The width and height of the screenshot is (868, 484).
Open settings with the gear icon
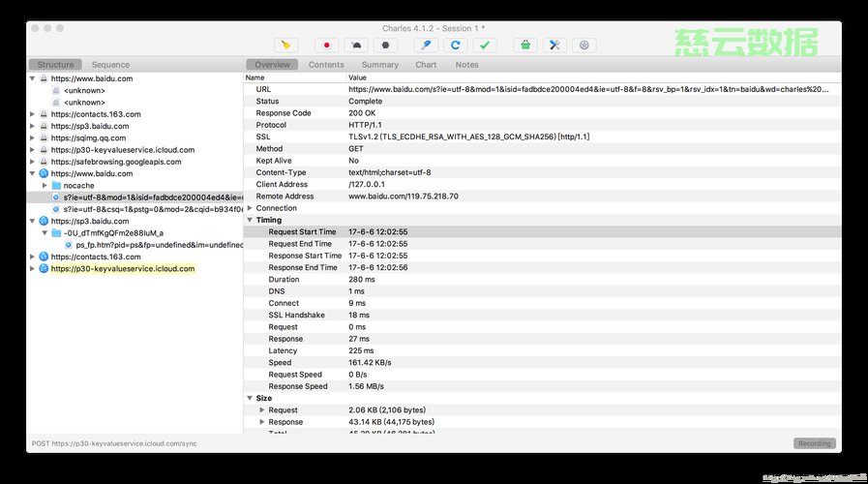584,45
